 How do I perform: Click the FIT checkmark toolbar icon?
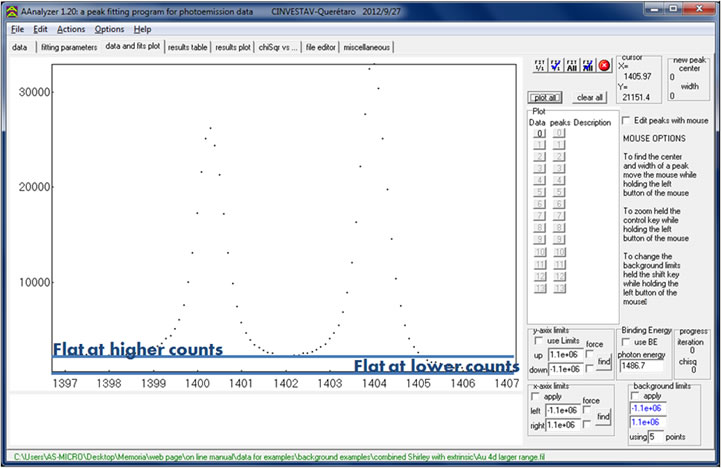tap(556, 65)
